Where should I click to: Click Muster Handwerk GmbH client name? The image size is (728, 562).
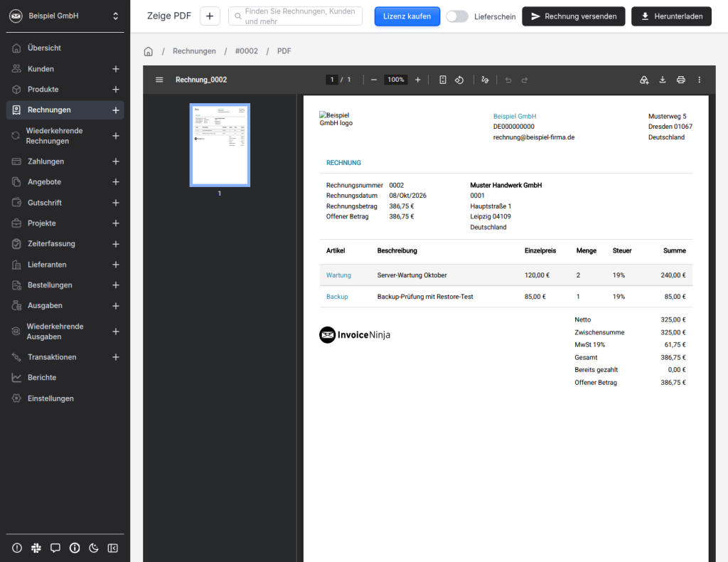[505, 186]
